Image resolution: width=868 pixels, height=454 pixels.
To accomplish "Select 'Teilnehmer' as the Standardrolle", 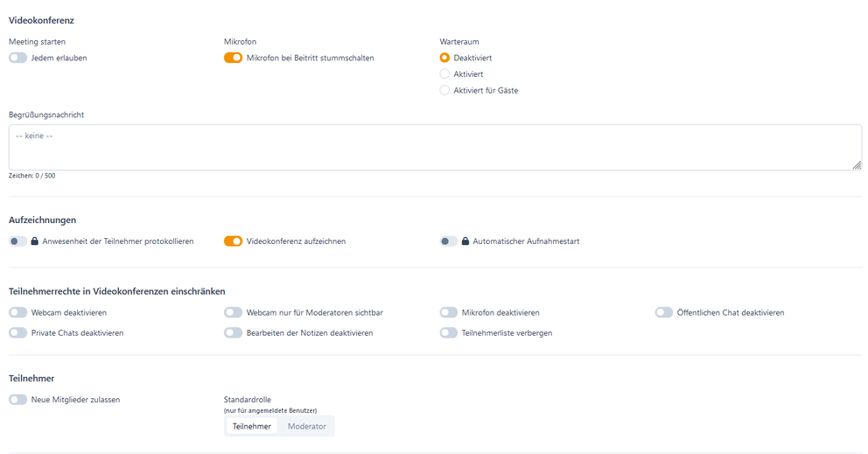I will click(x=251, y=426).
